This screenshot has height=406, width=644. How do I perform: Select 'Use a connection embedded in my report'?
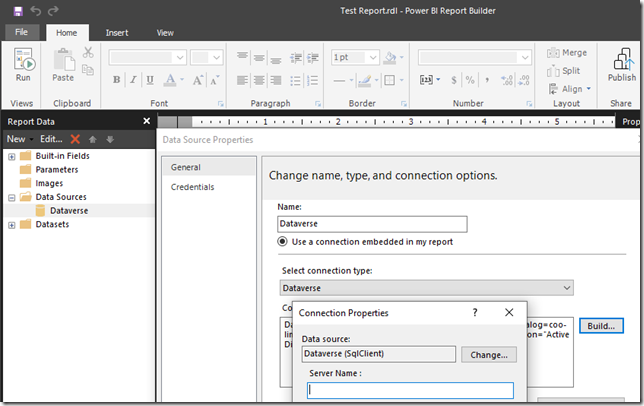pos(283,241)
